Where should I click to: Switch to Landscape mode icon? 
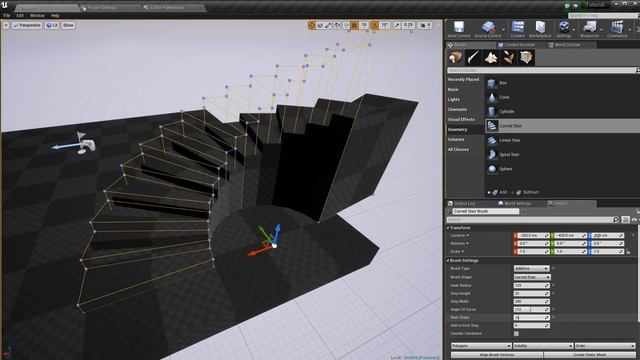[491, 58]
